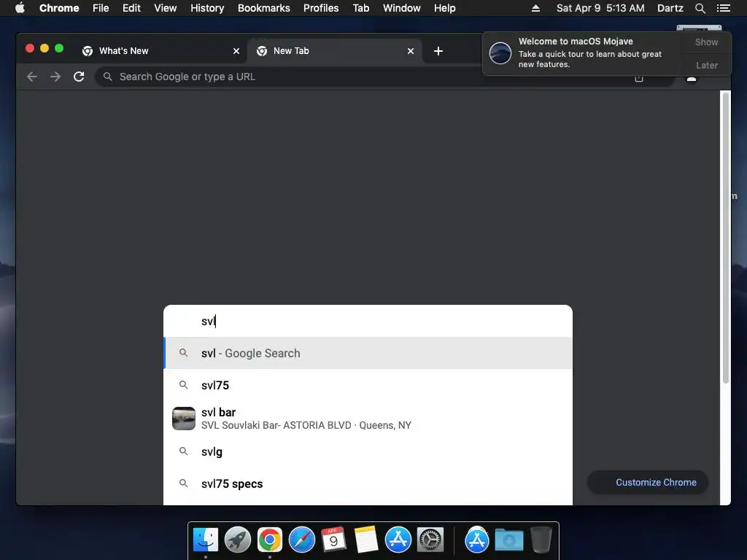This screenshot has width=747, height=560.
Task: Click the svl bar thumbnail image
Action: tap(184, 419)
